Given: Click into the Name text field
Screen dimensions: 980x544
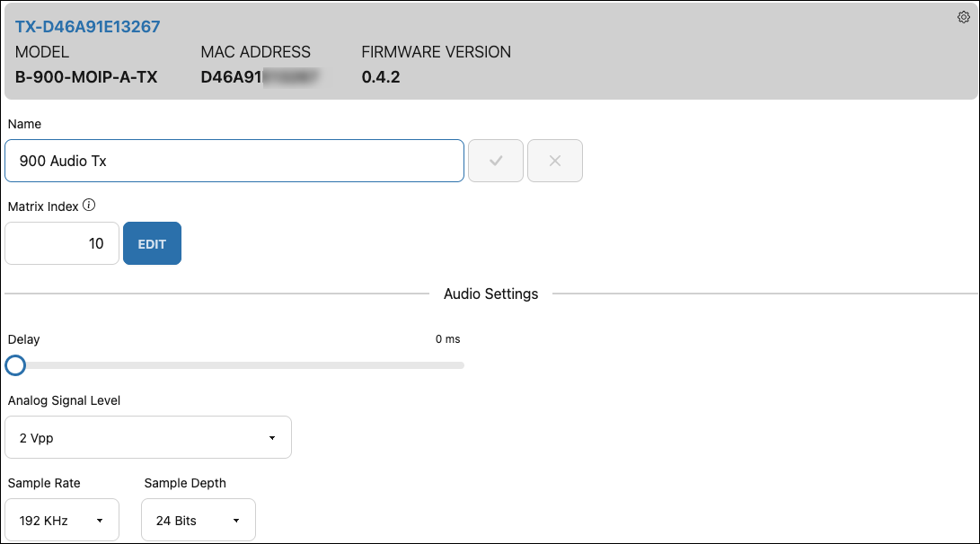Looking at the screenshot, I should [x=234, y=161].
